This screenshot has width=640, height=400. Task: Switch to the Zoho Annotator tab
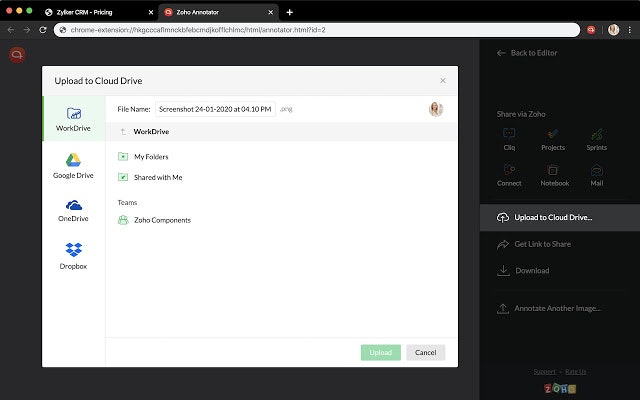[219, 12]
